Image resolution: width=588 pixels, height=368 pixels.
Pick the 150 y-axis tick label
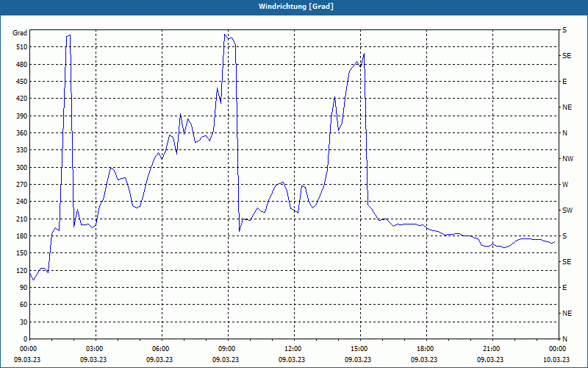(22, 253)
